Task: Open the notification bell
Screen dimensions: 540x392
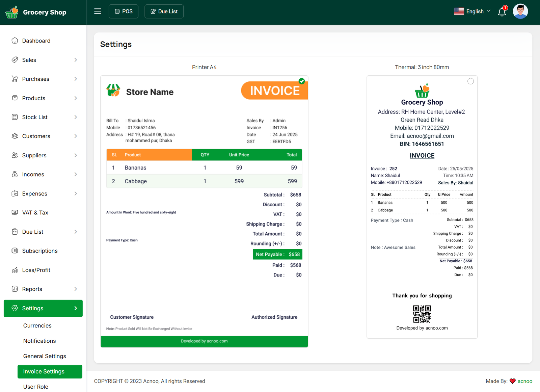Action: pyautogui.click(x=502, y=12)
